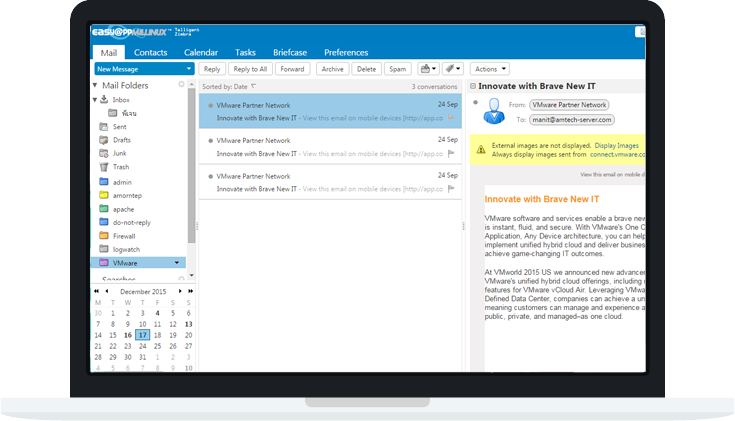Open the Calendar tab
This screenshot has width=735, height=421.
pyautogui.click(x=201, y=53)
